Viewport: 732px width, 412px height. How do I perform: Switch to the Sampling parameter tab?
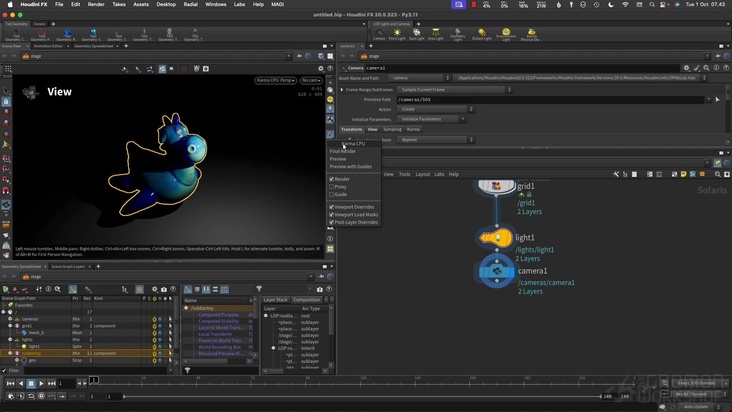click(x=392, y=129)
